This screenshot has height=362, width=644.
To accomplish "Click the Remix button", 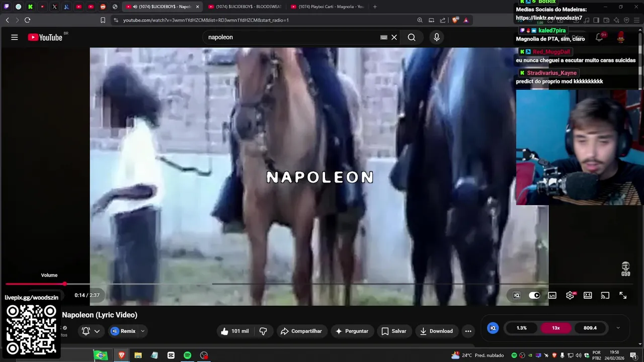I will pyautogui.click(x=124, y=331).
